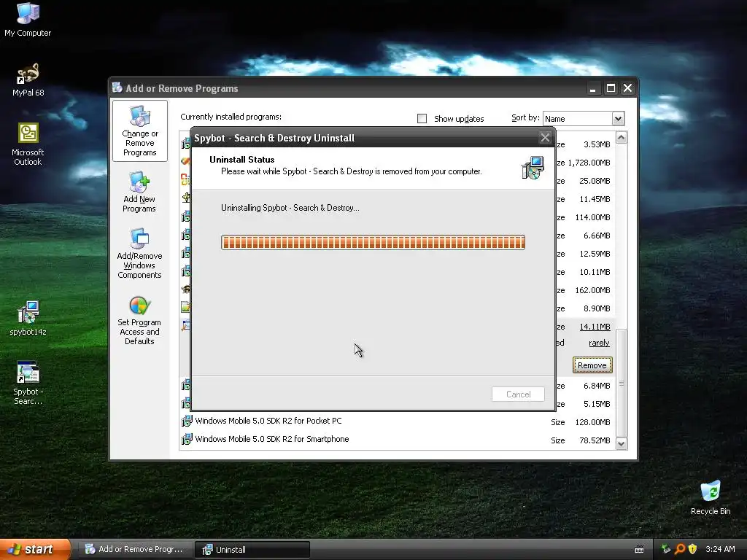Maximize the Add or Remove Programs window

coord(611,88)
